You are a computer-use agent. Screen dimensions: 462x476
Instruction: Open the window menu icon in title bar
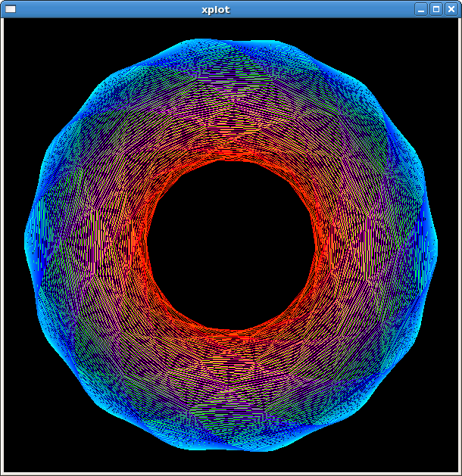pos(11,9)
